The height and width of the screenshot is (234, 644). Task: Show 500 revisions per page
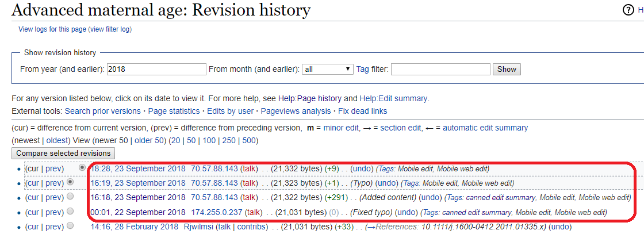249,140
